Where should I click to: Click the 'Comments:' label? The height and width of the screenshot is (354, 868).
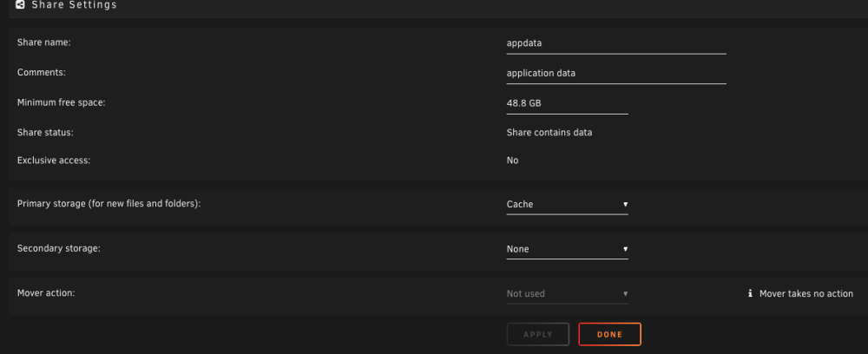coord(42,73)
